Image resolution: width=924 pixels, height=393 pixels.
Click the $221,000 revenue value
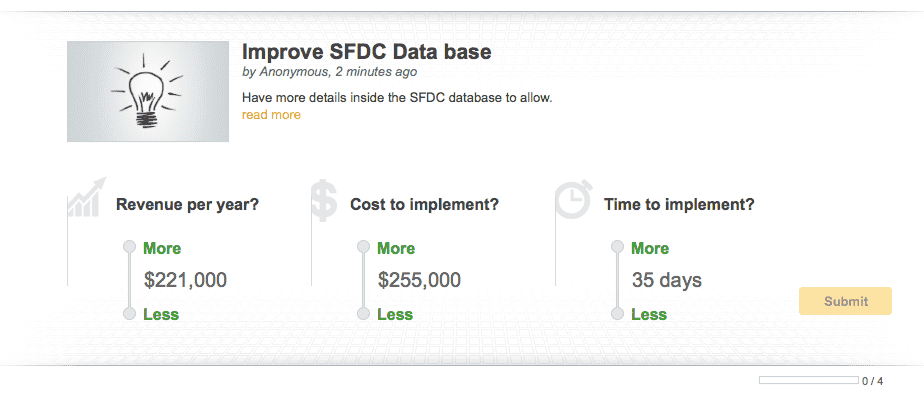tap(185, 280)
